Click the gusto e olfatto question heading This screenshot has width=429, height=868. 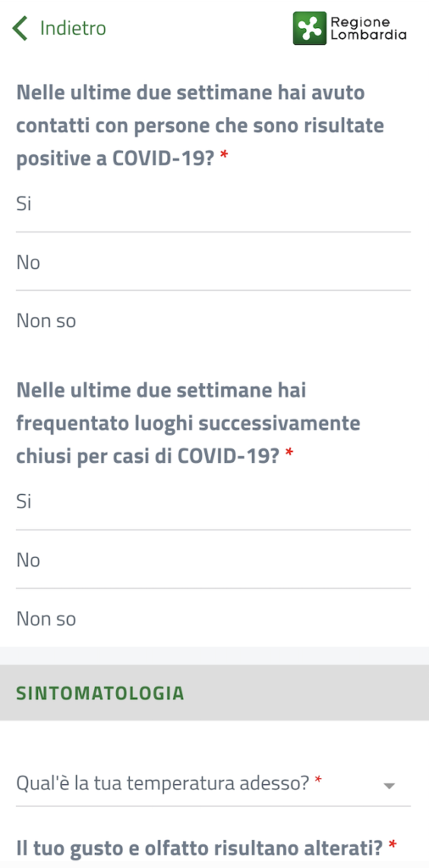tap(200, 847)
